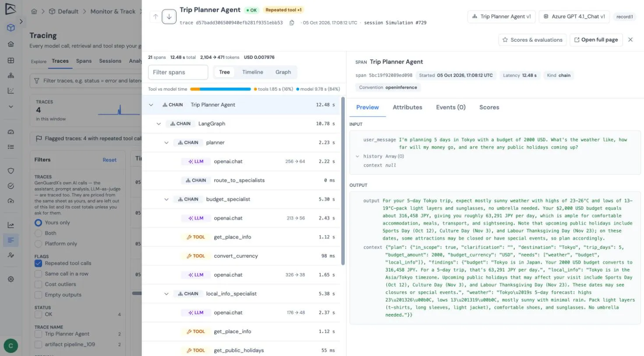Reset the filters in background page

110,160
